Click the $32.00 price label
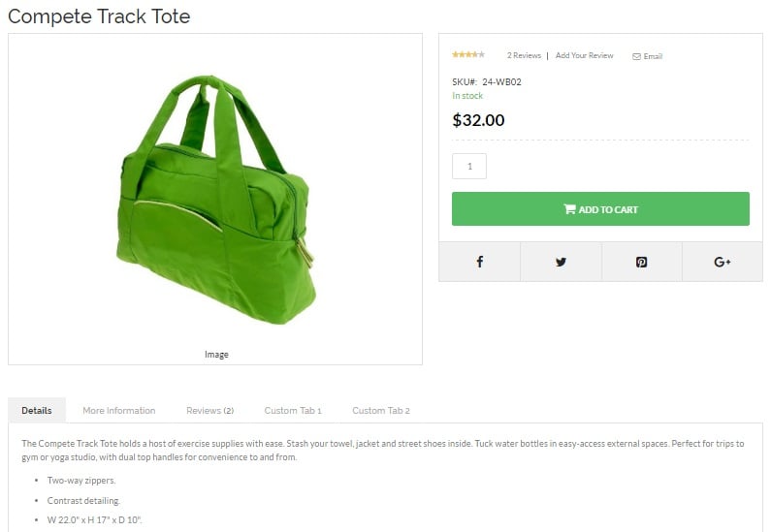Image resolution: width=771 pixels, height=532 pixels. click(x=478, y=120)
